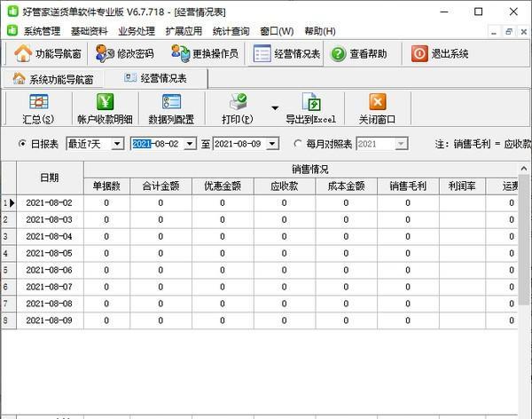Click row header number 3

(x=9, y=236)
